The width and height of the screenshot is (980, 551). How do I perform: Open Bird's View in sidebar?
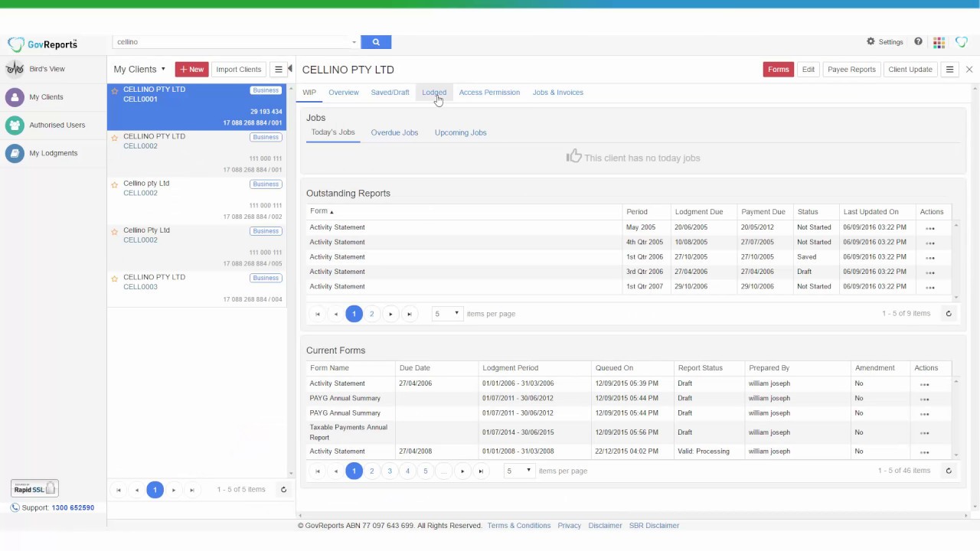(x=47, y=69)
